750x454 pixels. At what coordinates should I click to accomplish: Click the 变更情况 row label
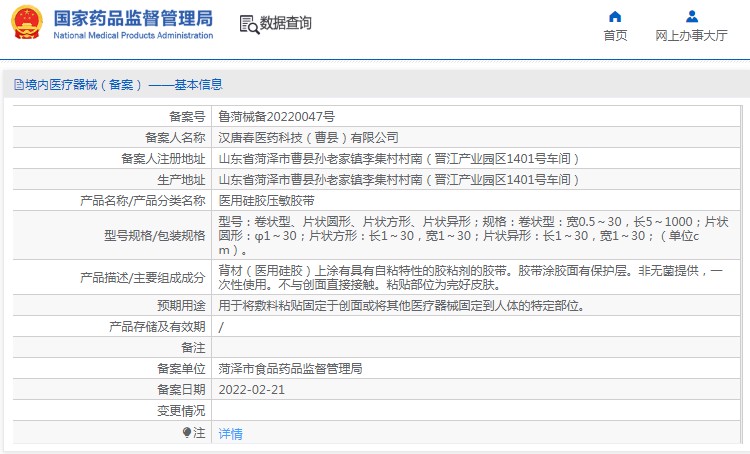(181, 411)
